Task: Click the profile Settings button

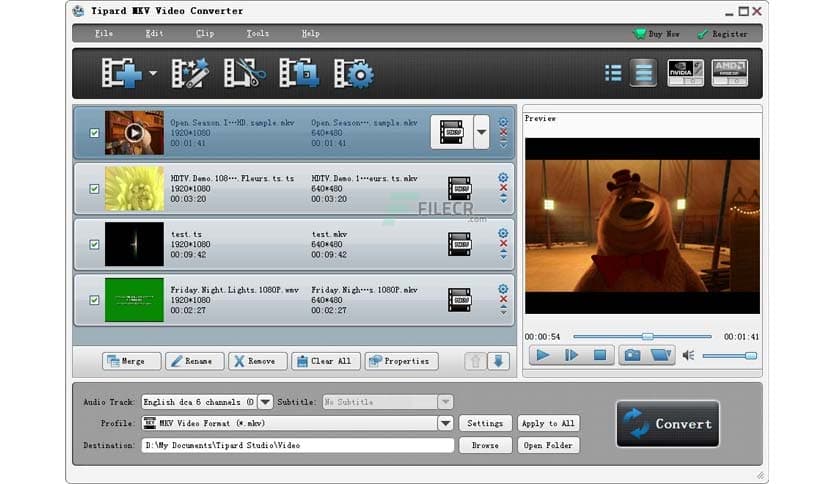Action: 485,423
